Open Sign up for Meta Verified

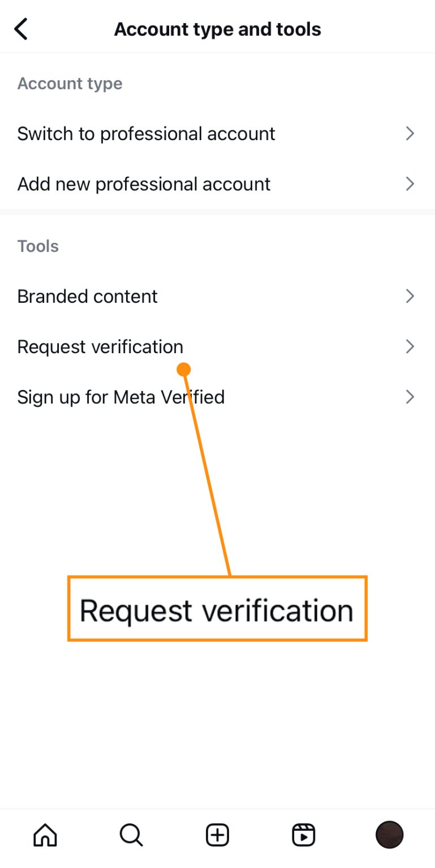point(120,397)
